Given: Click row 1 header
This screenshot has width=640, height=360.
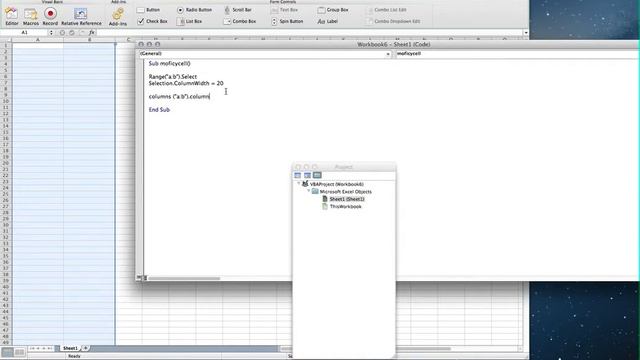Looking at the screenshot, I should click(x=6, y=46).
